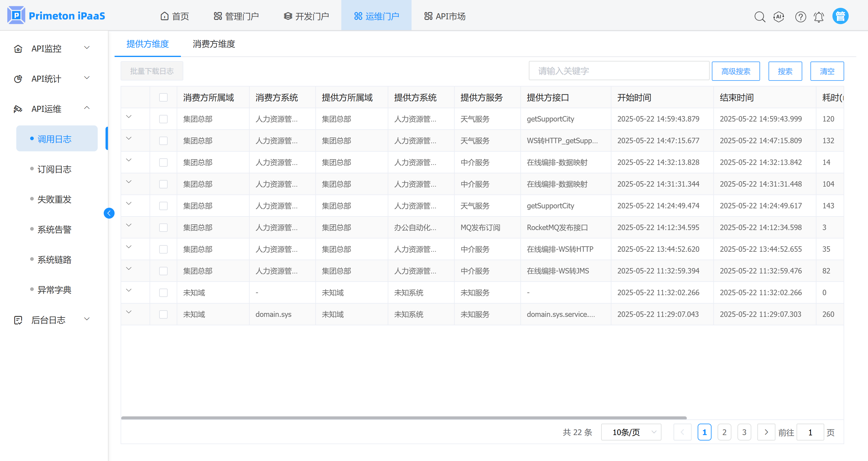Open the notification bell
Image resolution: width=868 pixels, height=461 pixels.
pyautogui.click(x=819, y=16)
